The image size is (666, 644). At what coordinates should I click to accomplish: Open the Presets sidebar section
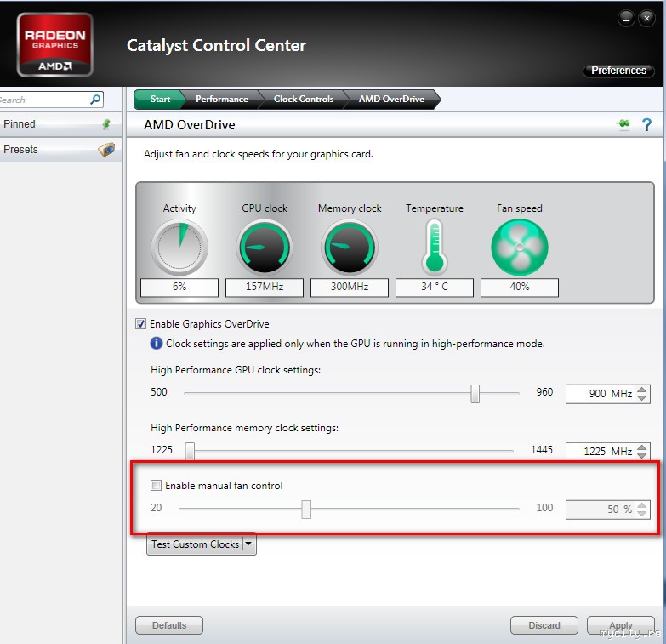60,150
